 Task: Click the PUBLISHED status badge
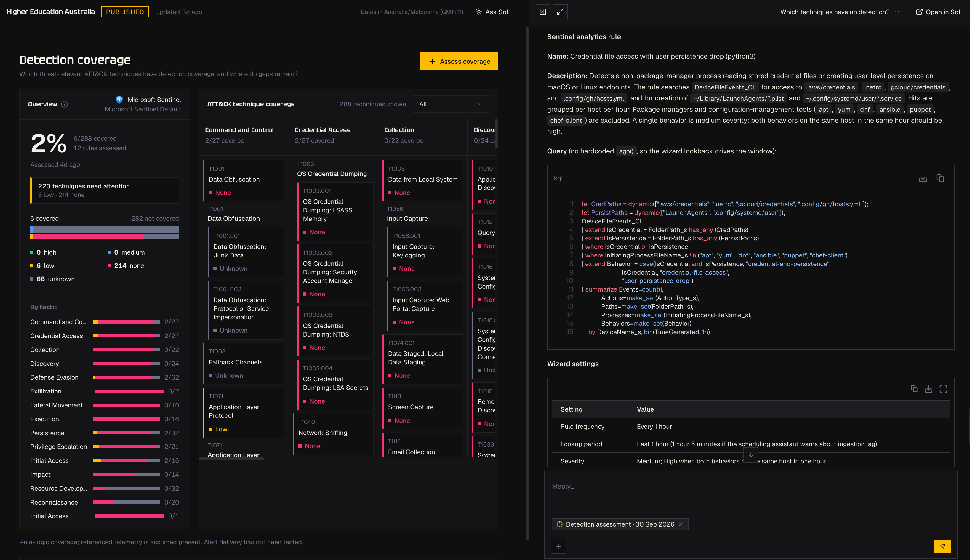[125, 12]
